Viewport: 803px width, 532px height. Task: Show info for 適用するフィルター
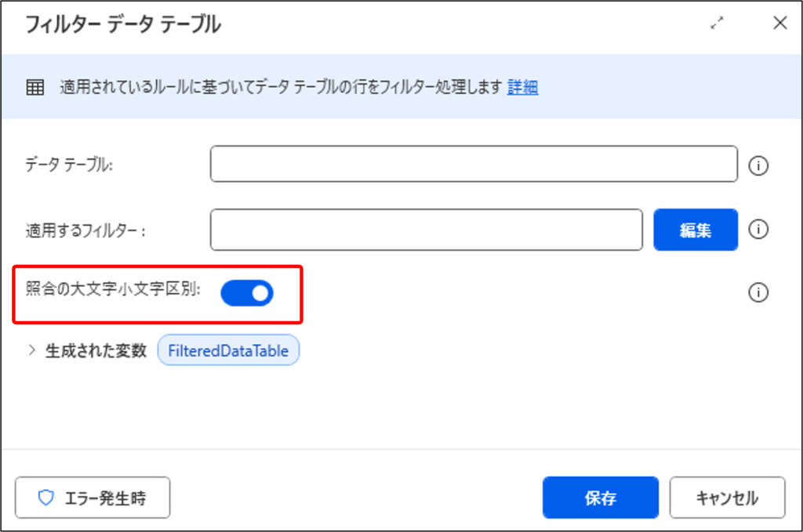758,229
